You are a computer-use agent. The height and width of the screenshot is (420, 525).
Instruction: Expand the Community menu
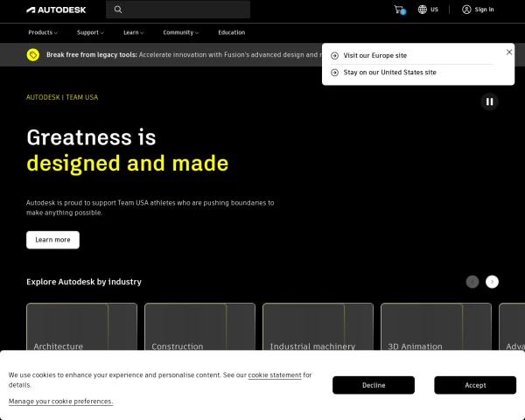click(x=181, y=32)
